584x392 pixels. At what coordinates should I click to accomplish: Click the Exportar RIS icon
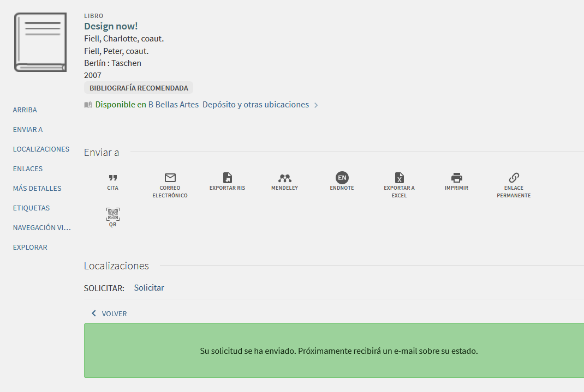pyautogui.click(x=227, y=178)
